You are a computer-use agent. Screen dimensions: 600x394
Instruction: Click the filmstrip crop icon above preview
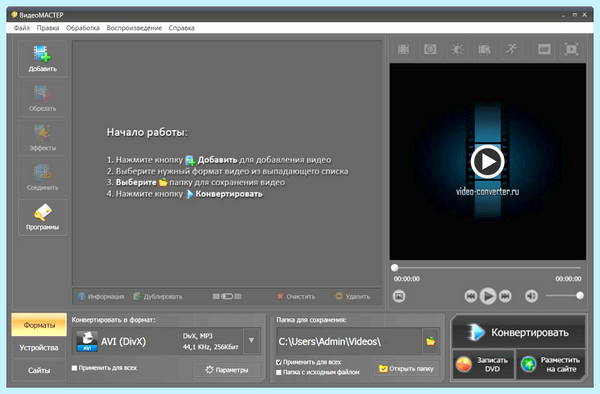403,49
